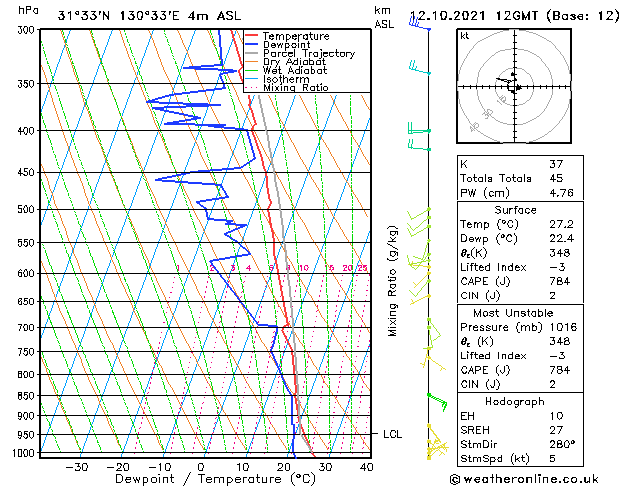Viewport: 629px width, 486px height.
Task: Click the km ASL axis label
Action: coord(384,17)
